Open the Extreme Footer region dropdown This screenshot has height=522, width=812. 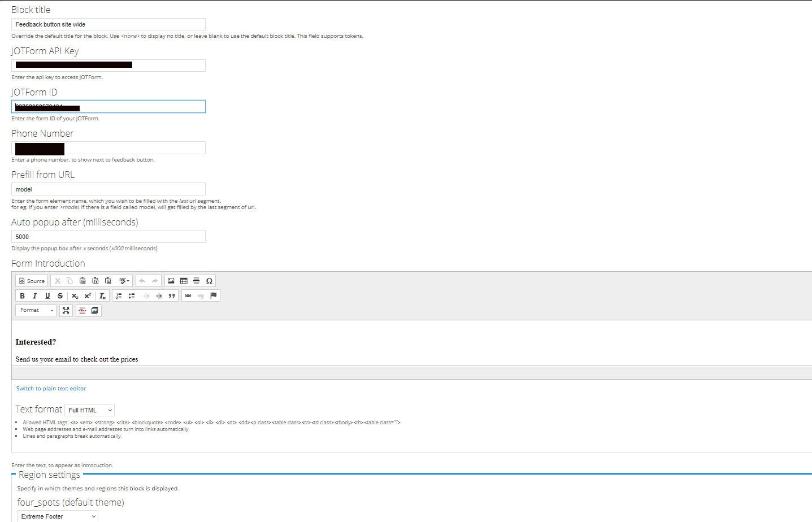coord(57,516)
